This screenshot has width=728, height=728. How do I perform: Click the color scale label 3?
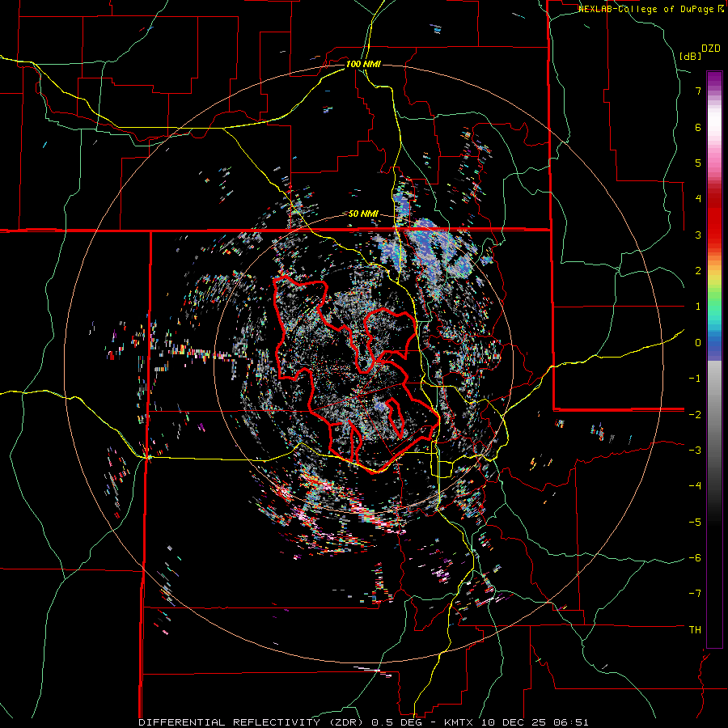coord(698,235)
